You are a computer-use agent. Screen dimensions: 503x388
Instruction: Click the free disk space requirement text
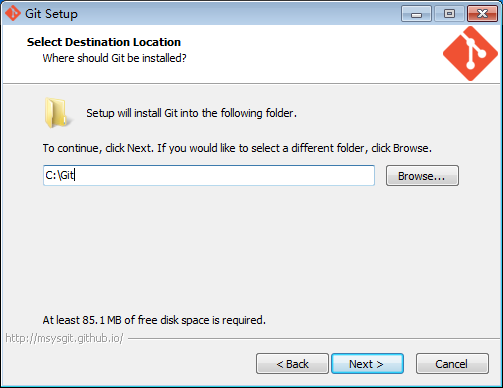click(154, 320)
